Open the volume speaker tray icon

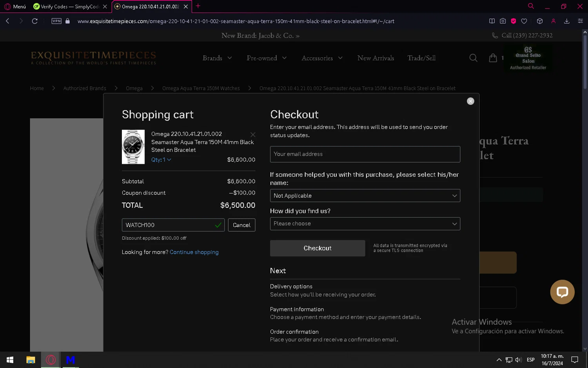tap(518, 360)
